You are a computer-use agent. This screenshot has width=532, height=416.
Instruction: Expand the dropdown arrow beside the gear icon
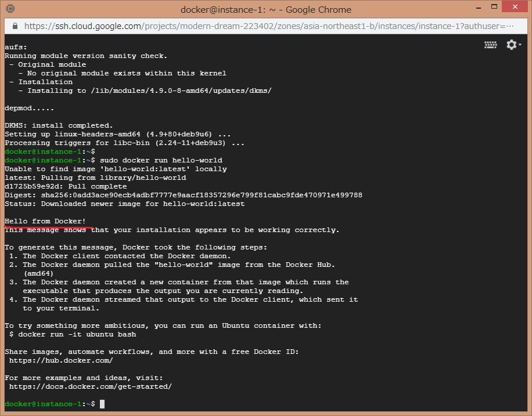coord(520,45)
